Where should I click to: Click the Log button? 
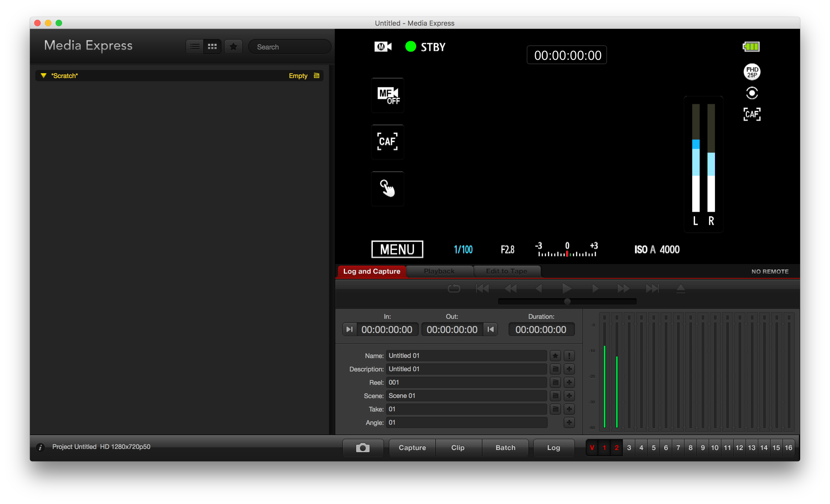554,447
